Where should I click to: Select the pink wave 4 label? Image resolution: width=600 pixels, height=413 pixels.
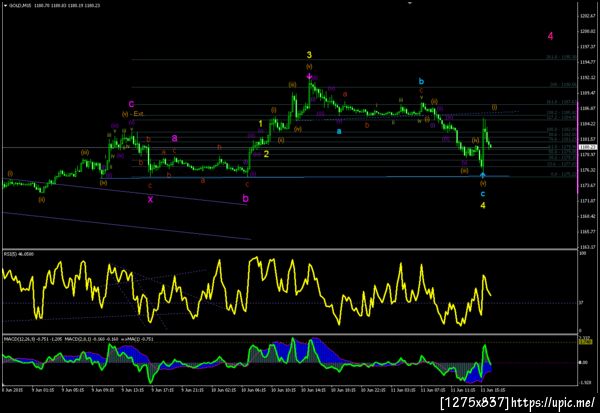coord(550,36)
